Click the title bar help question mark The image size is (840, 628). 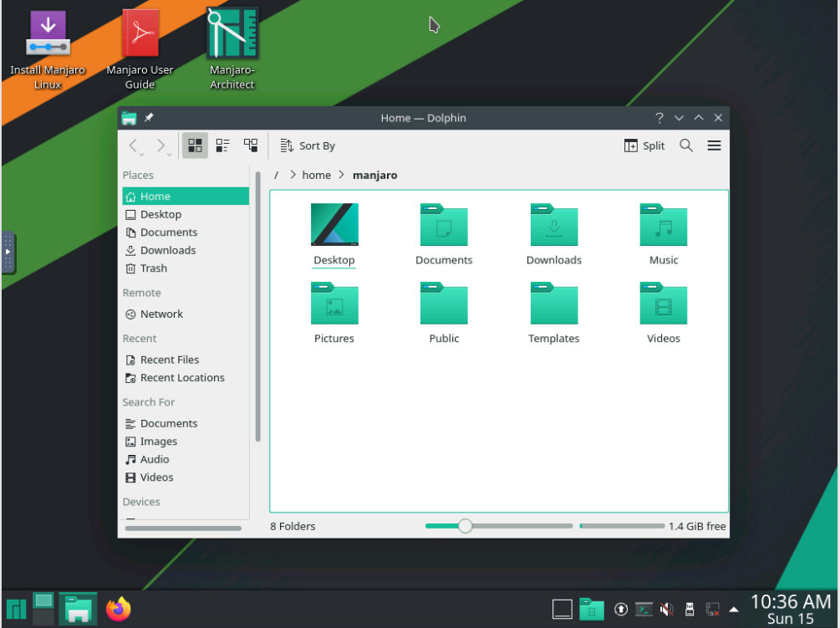(x=659, y=118)
